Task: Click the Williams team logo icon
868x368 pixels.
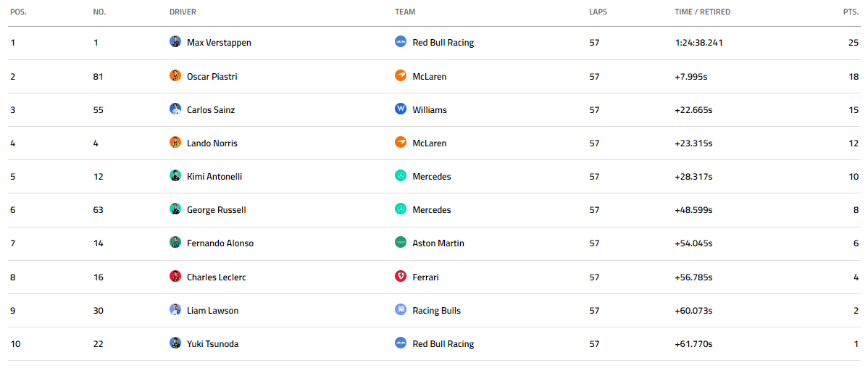Action: (401, 109)
